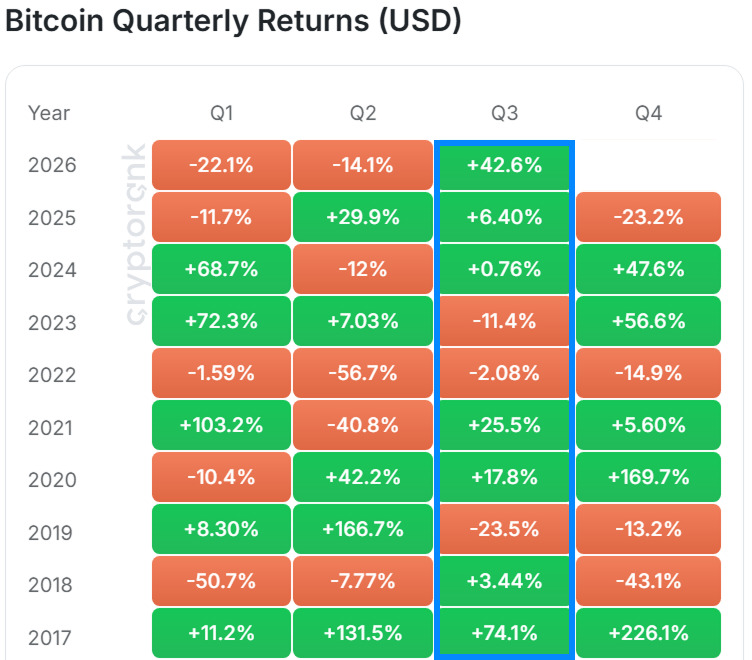The image size is (752, 660).
Task: Open the 2020 Q4 +169.7% cell
Action: tap(648, 477)
